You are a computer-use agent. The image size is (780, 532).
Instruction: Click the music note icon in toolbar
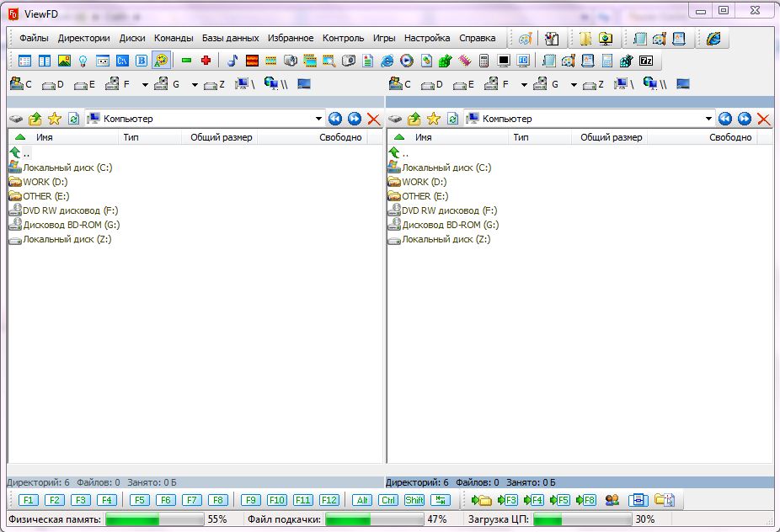(232, 61)
